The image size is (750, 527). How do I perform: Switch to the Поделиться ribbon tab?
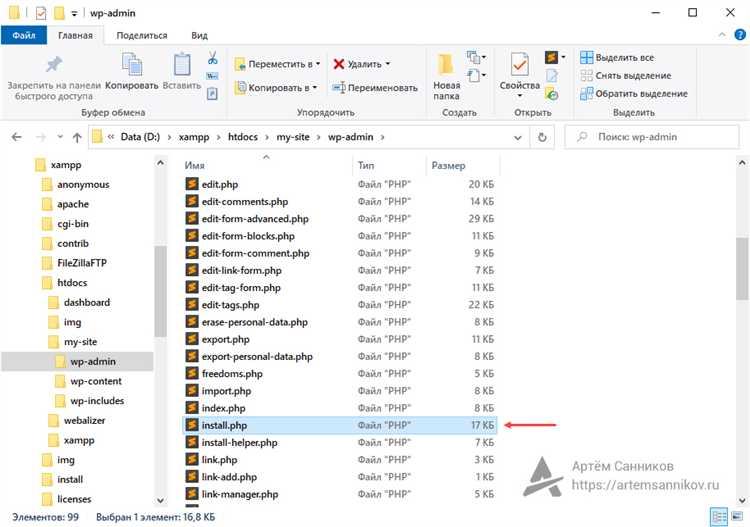142,35
